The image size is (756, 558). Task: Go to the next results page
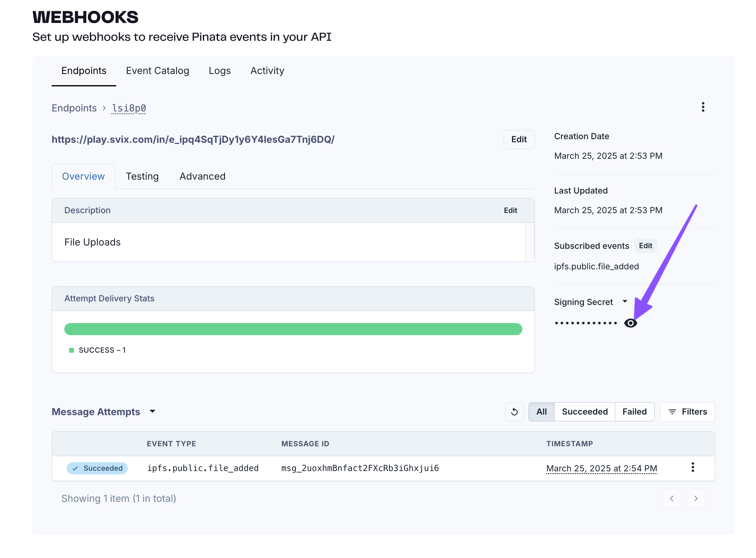[x=695, y=498]
